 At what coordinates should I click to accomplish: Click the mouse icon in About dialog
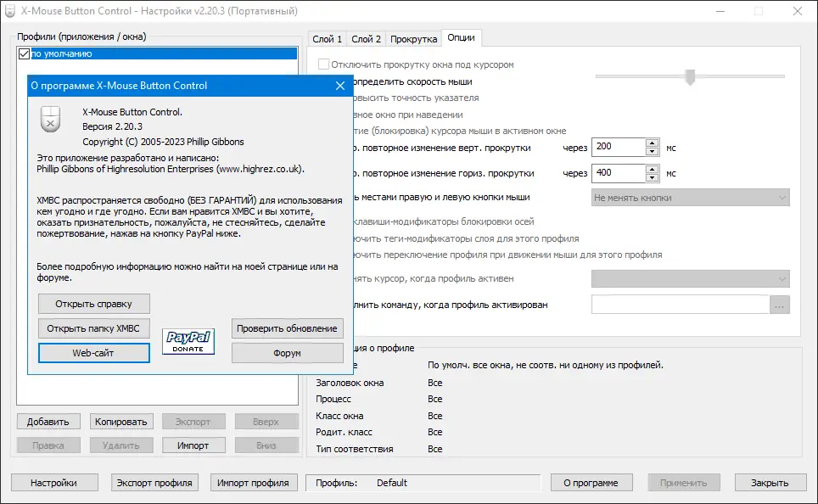click(x=51, y=119)
